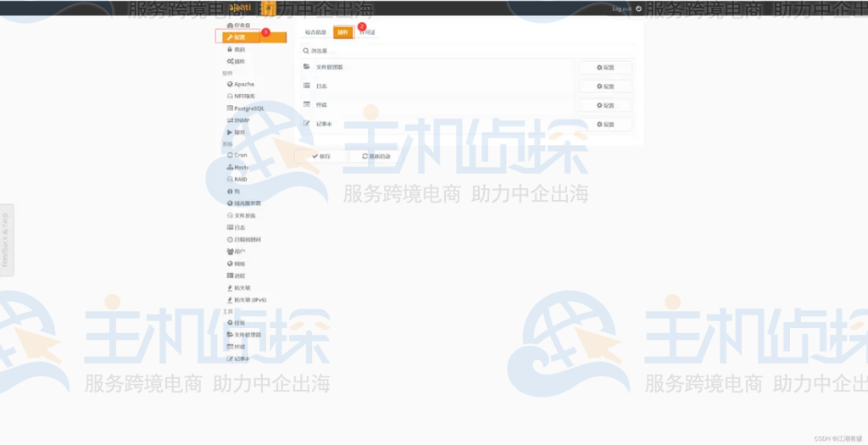
Task: Open Hosts in the sidebar
Action: pos(238,167)
